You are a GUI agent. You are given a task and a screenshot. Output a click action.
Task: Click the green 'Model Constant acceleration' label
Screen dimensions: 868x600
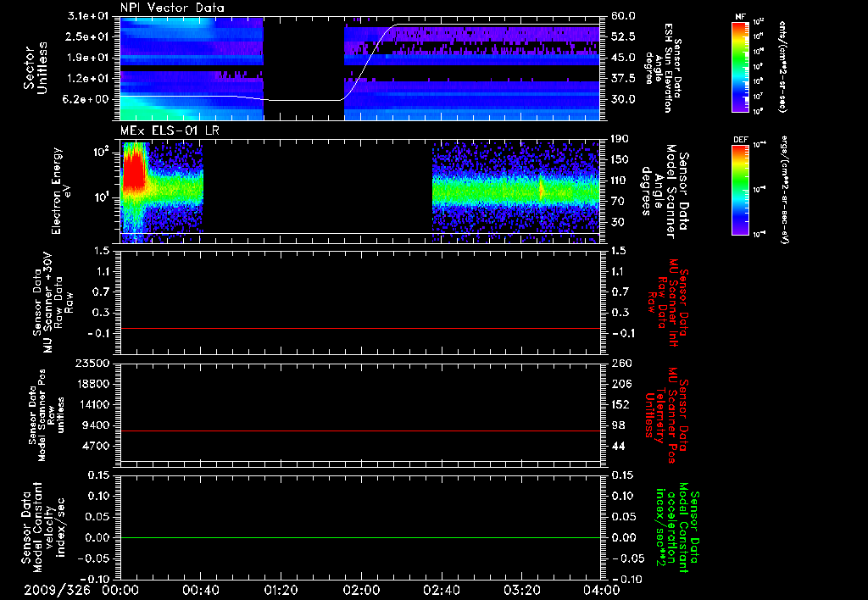(x=677, y=527)
